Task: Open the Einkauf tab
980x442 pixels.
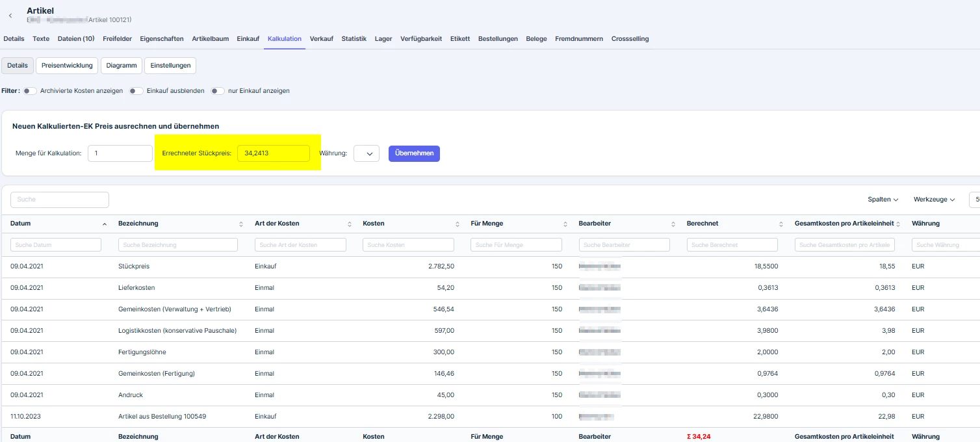Action: [x=248, y=39]
